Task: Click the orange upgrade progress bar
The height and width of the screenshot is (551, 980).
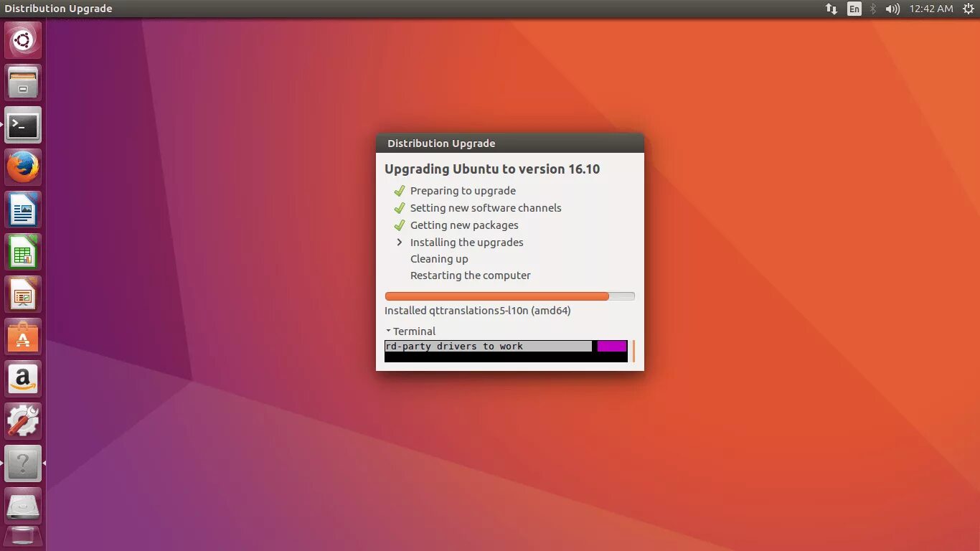Action: coord(509,296)
